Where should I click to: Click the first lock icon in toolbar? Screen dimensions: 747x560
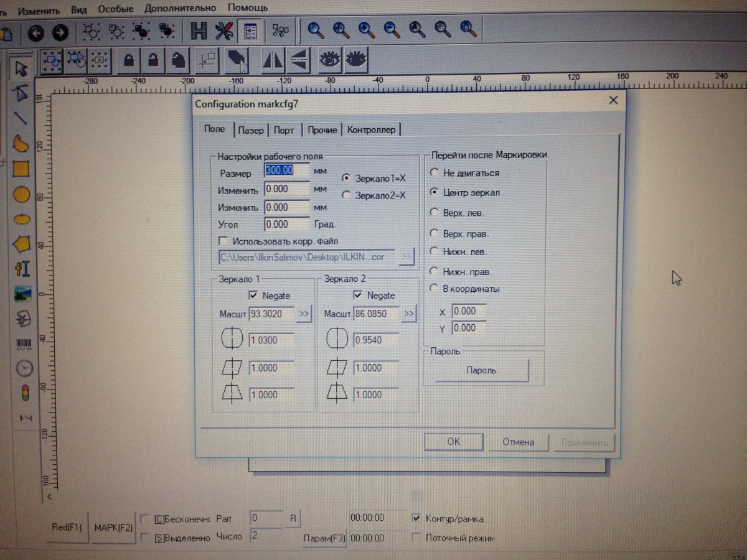[x=129, y=60]
